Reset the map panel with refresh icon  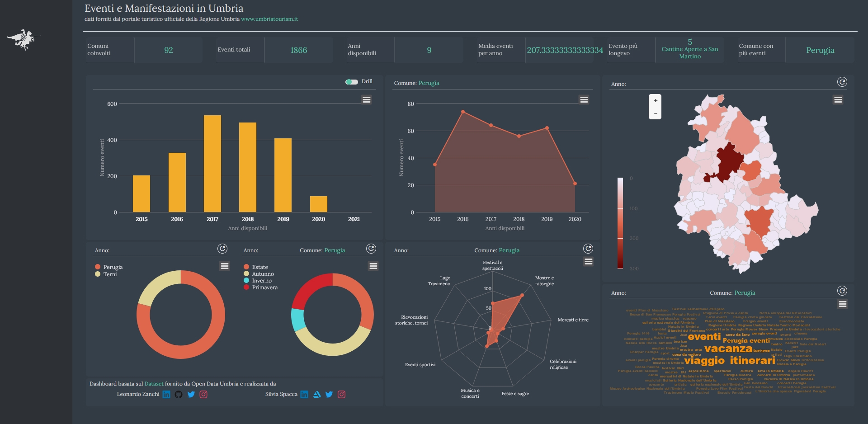pos(842,82)
